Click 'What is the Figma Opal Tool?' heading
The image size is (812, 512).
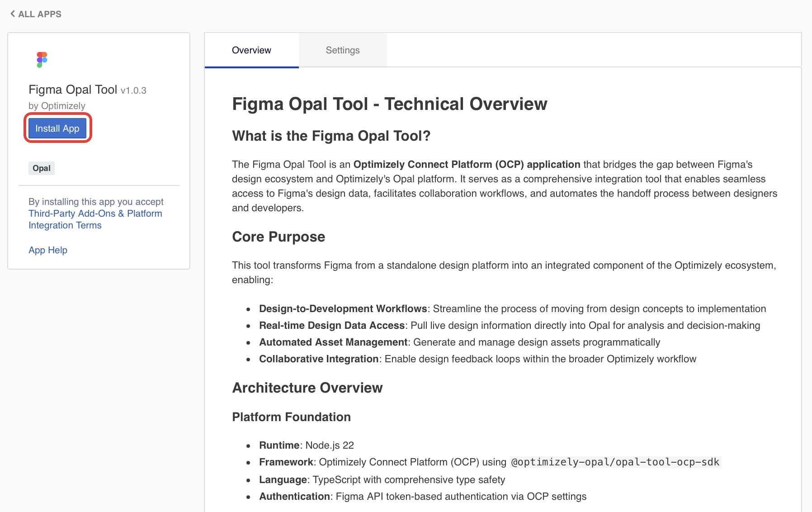pyautogui.click(x=331, y=136)
